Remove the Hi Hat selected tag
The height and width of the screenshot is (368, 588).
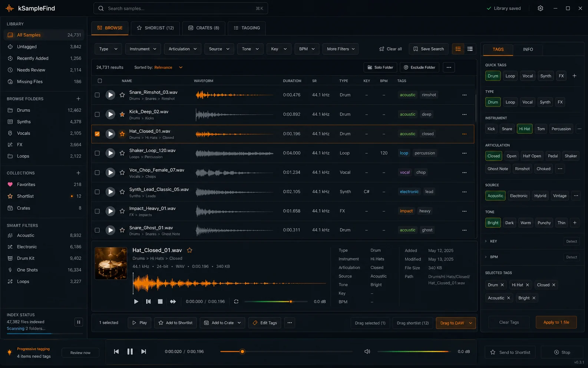click(527, 285)
